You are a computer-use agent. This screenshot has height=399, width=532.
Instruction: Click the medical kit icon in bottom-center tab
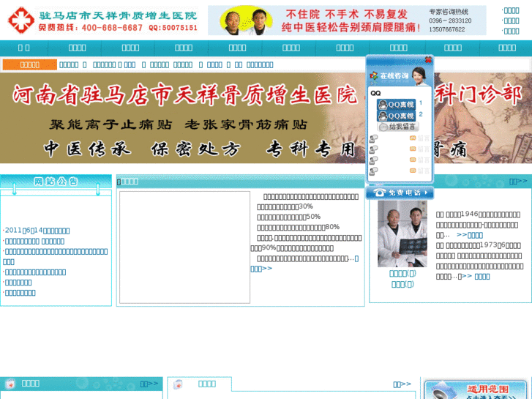[x=178, y=384]
